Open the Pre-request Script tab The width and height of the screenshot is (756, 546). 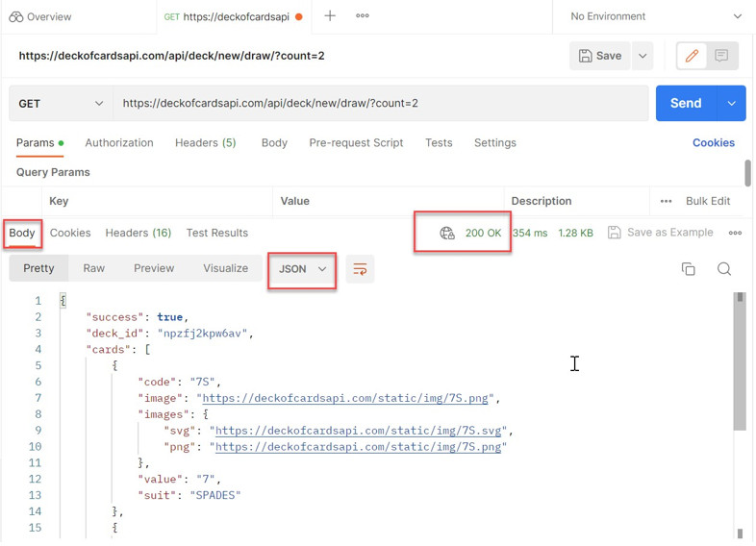[356, 143]
